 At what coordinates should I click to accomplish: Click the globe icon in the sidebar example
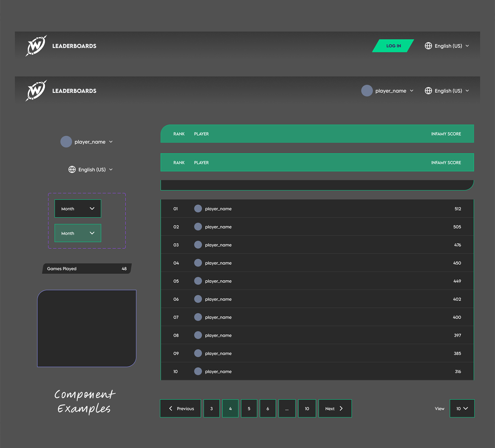(72, 169)
